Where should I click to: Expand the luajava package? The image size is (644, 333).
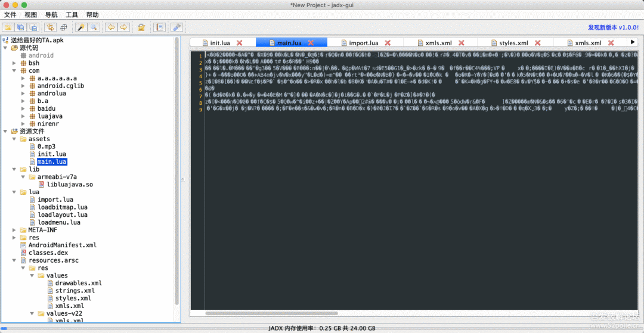click(23, 116)
